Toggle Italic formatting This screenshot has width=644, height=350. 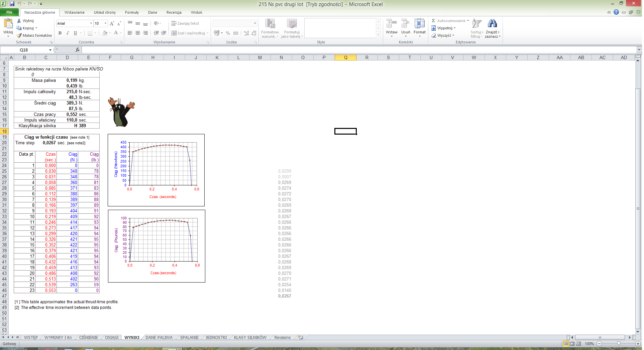(68, 33)
